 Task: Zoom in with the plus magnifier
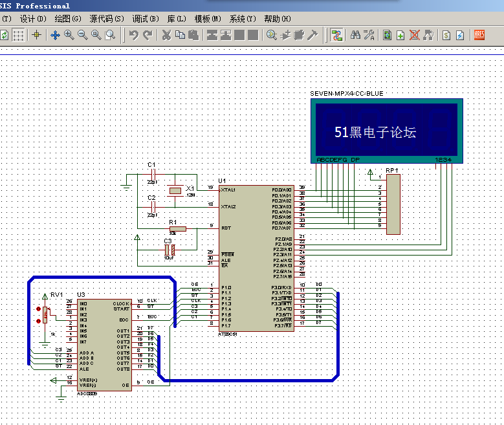[69, 35]
